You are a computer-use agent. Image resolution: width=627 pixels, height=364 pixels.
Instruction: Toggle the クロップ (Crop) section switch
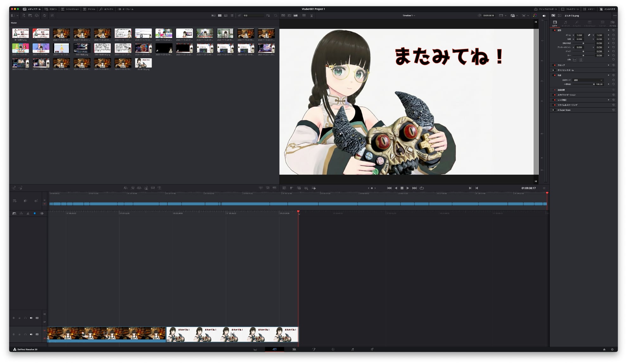point(554,65)
